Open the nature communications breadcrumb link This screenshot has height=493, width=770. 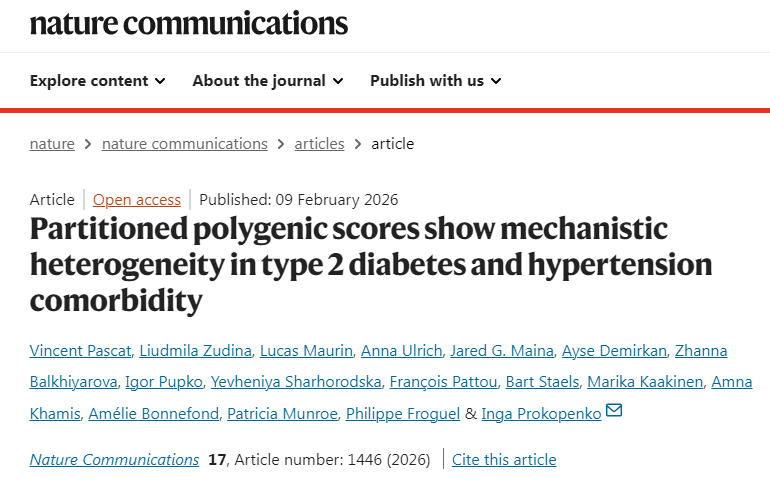(x=185, y=144)
